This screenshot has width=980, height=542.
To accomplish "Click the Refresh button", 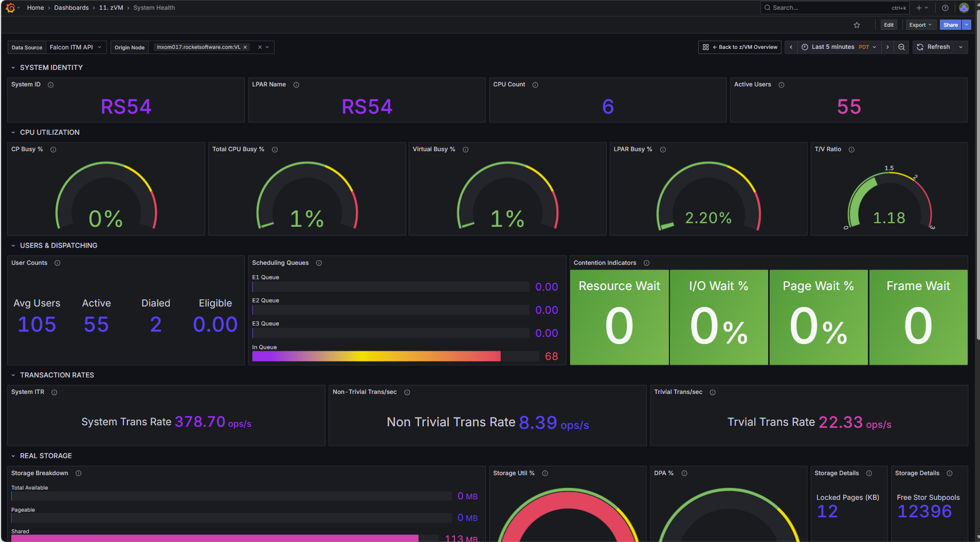I will coord(934,47).
